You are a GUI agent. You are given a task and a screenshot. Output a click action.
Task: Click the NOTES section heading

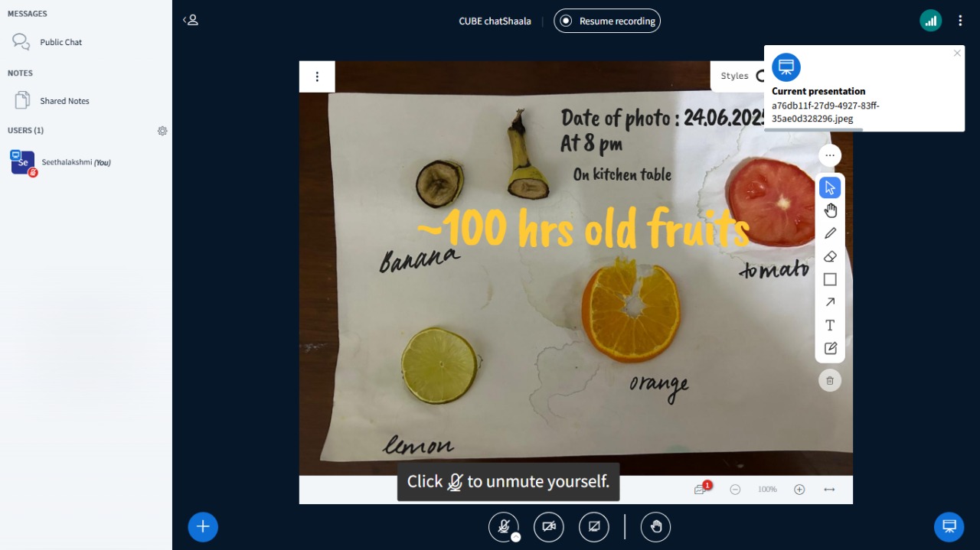21,73
